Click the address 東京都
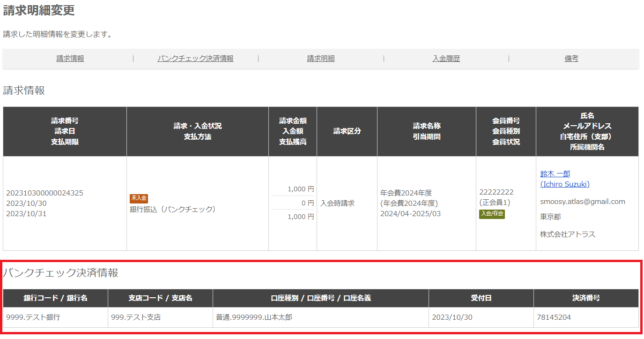 point(550,217)
